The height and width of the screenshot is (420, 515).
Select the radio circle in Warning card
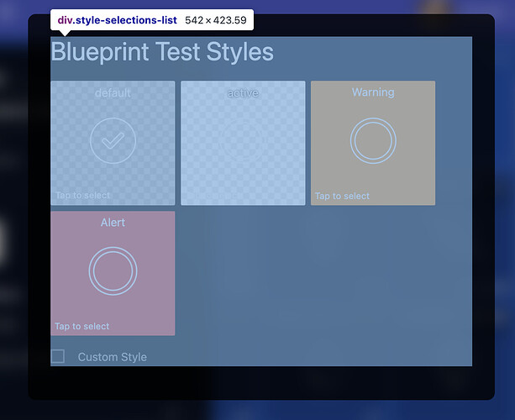pyautogui.click(x=373, y=140)
